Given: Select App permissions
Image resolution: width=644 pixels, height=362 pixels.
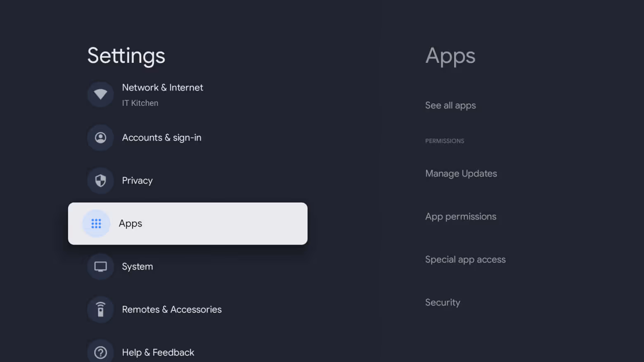Looking at the screenshot, I should [461, 217].
